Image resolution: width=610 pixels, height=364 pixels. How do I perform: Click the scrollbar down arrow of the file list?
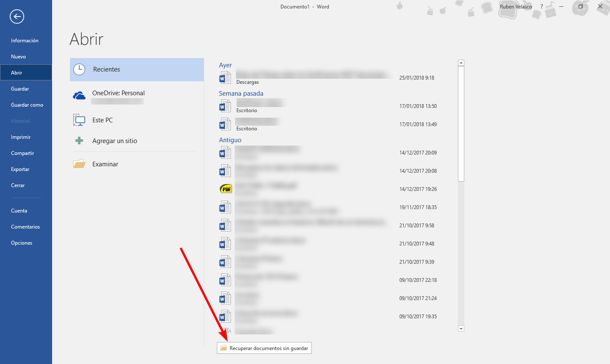coord(461,329)
